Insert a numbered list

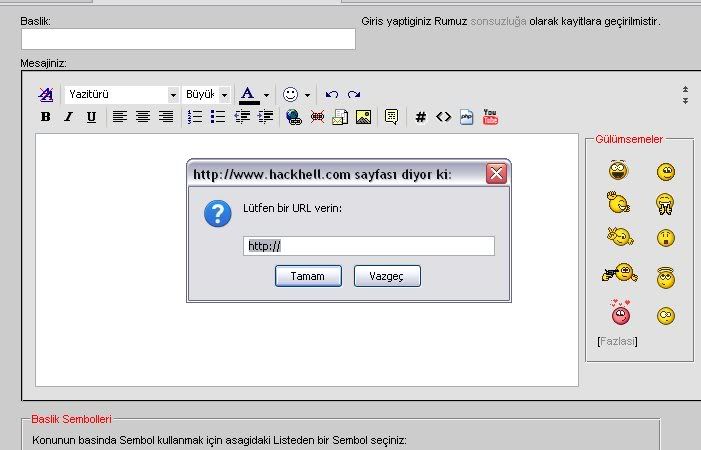pos(194,117)
